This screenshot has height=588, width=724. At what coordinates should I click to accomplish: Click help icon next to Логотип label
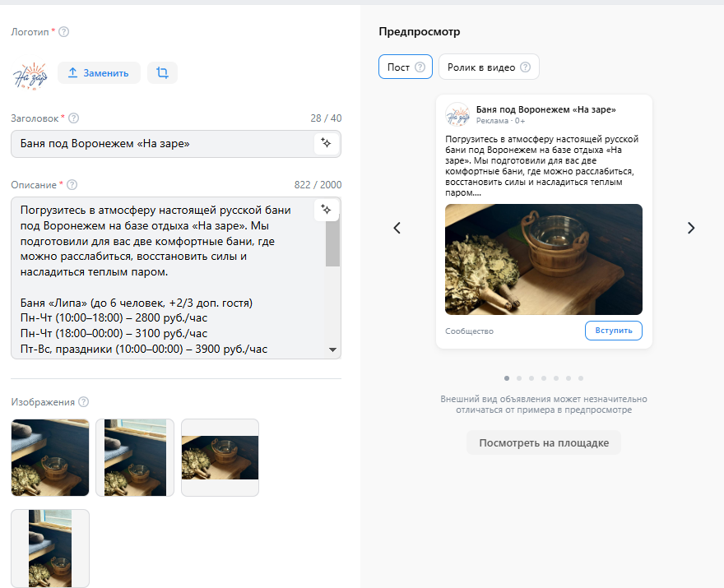click(64, 32)
